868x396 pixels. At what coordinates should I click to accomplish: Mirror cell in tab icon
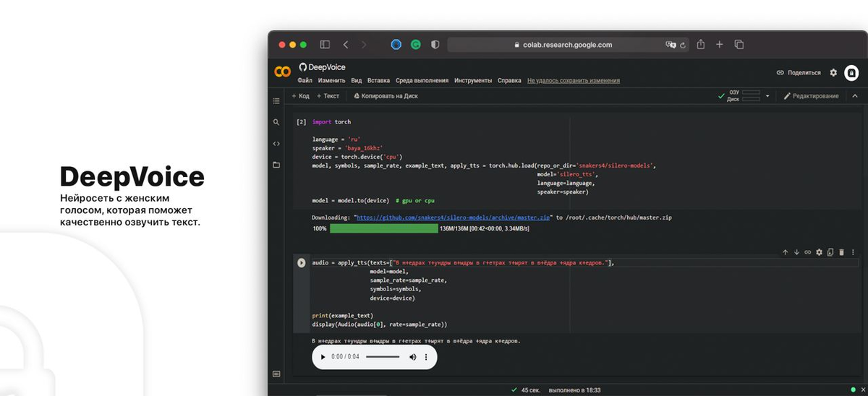pyautogui.click(x=830, y=252)
